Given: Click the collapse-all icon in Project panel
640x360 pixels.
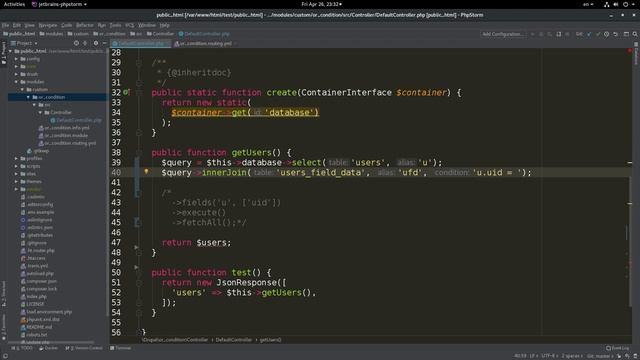Looking at the screenshot, I should (x=85, y=43).
